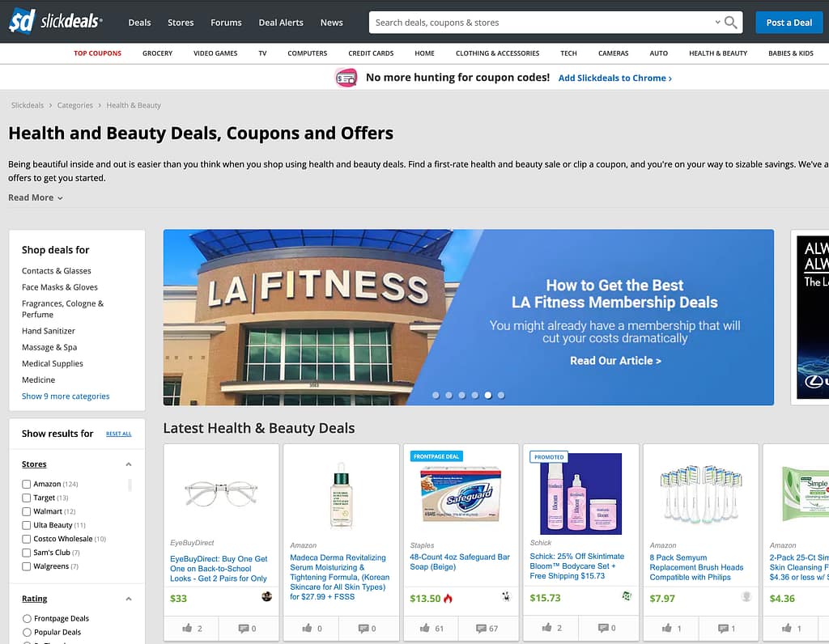The width and height of the screenshot is (829, 644).
Task: Click the search magnifying glass icon
Action: click(731, 23)
